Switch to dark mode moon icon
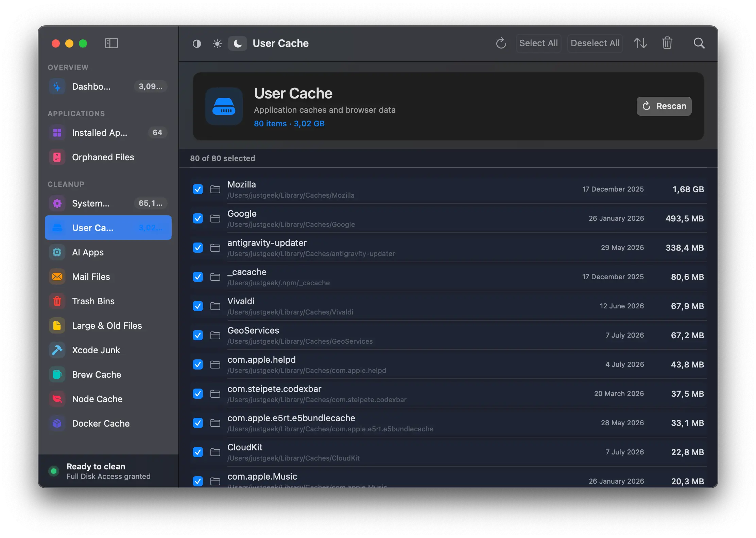The height and width of the screenshot is (538, 756). click(x=238, y=43)
